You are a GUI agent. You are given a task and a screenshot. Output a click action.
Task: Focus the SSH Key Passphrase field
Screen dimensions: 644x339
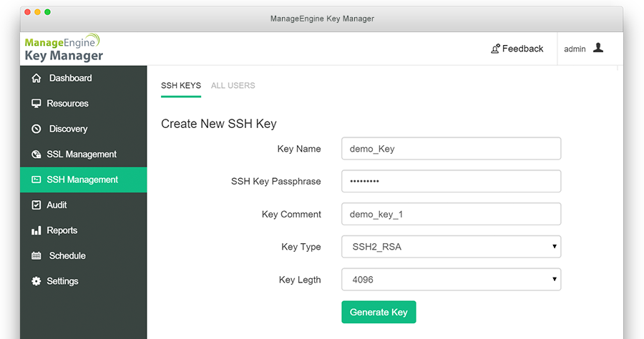(451, 182)
